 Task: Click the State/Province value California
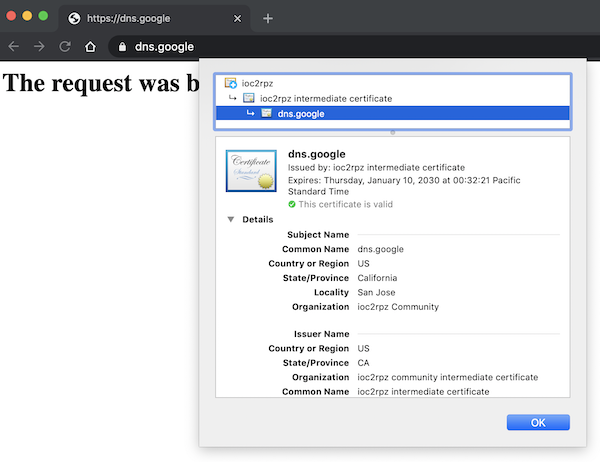pos(377,278)
